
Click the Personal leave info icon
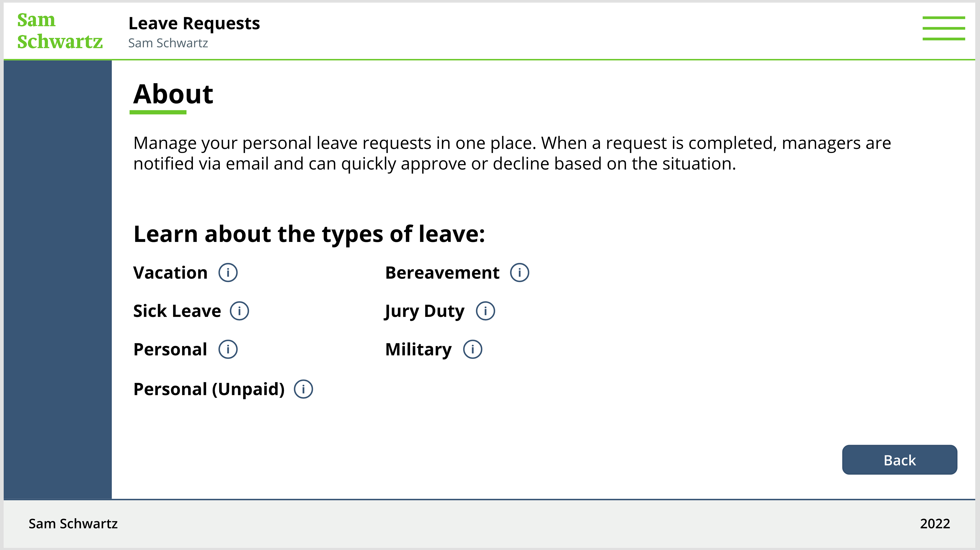228,349
